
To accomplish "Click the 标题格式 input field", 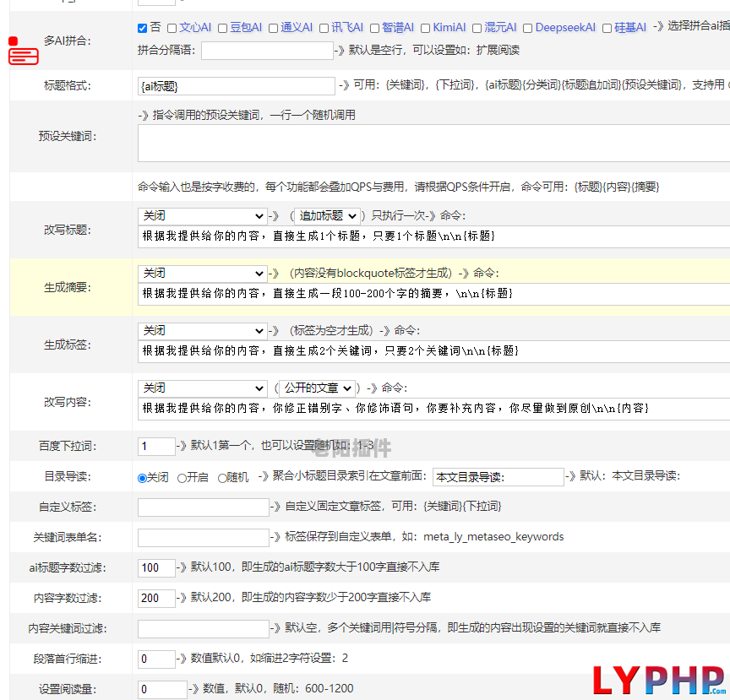I will tap(236, 86).
